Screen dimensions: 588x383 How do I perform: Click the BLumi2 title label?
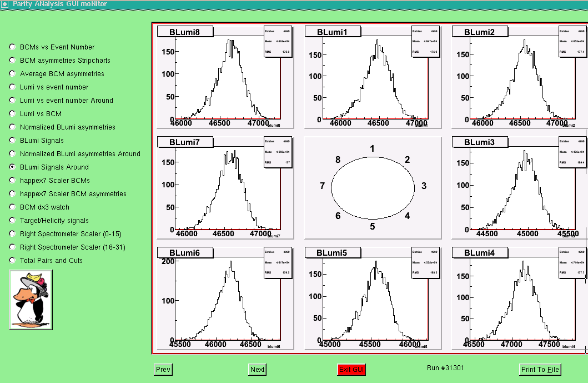point(480,32)
